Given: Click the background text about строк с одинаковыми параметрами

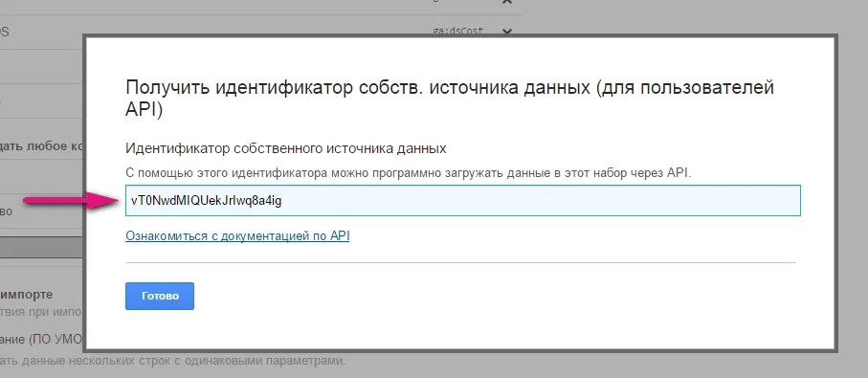Looking at the screenshot, I should click(172, 362).
